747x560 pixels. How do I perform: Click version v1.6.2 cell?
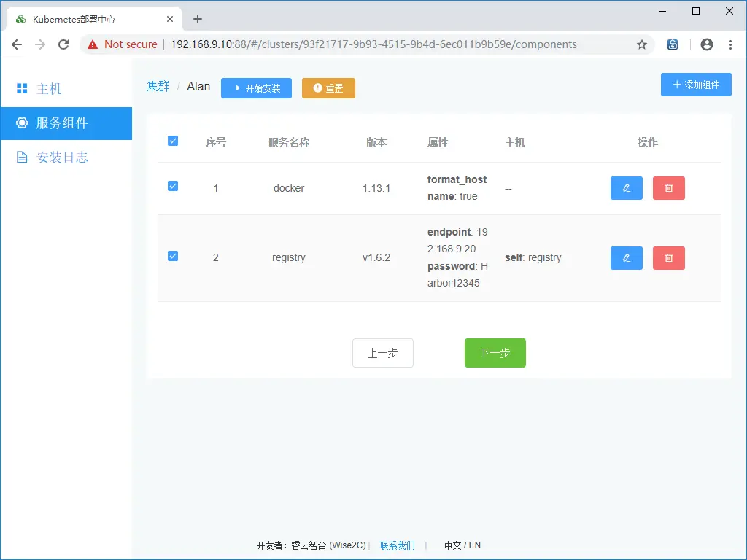point(376,257)
